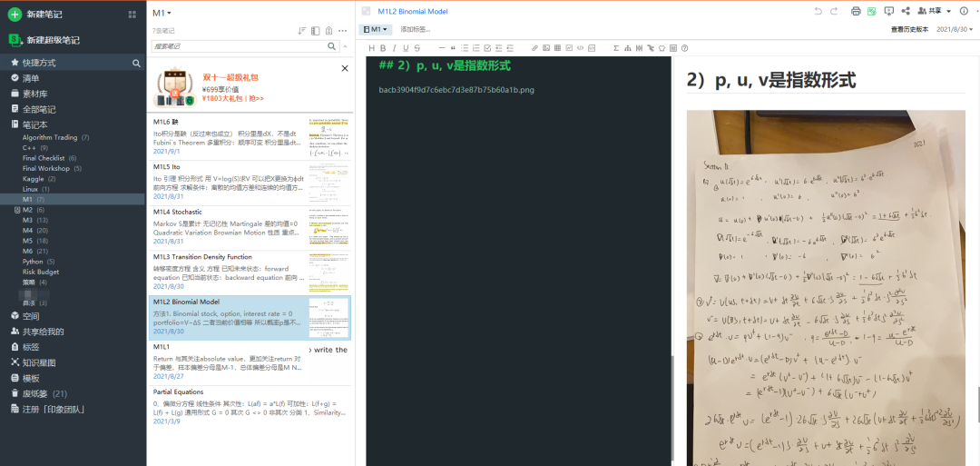The image size is (980, 466).
Task: Click the grid icon beside 新建笔记
Action: click(x=132, y=14)
